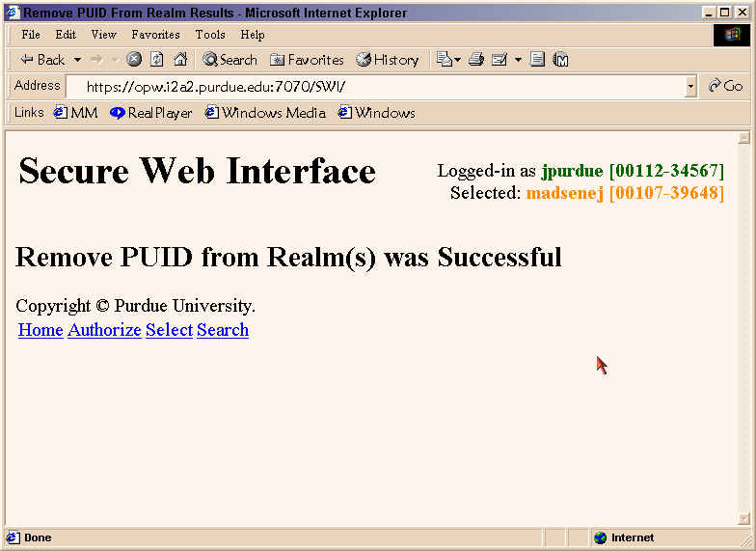Open the Tools menu
Viewport: 756px width, 551px height.
point(210,35)
